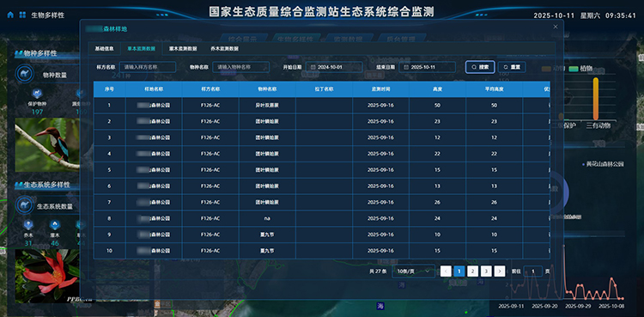Click 高度 value 10 in row 9
The width and height of the screenshot is (644, 317).
[x=437, y=235]
